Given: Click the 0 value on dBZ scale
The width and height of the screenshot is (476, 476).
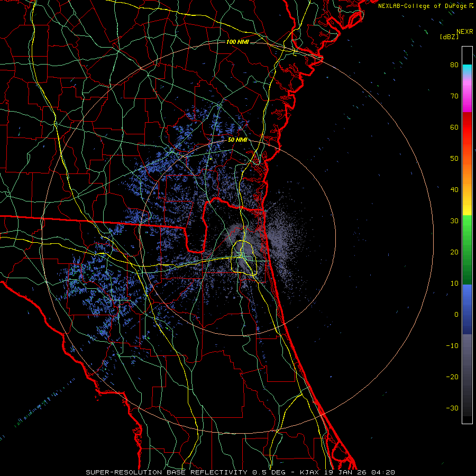Looking at the screenshot, I should click(x=456, y=315).
